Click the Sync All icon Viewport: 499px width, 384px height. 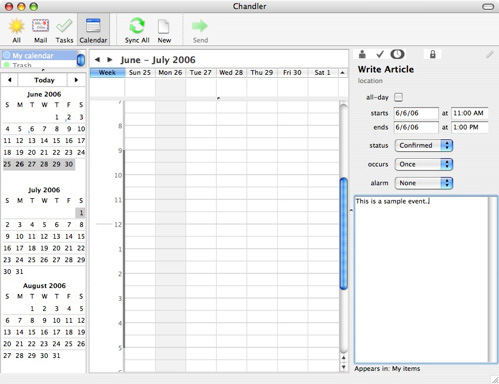click(137, 31)
